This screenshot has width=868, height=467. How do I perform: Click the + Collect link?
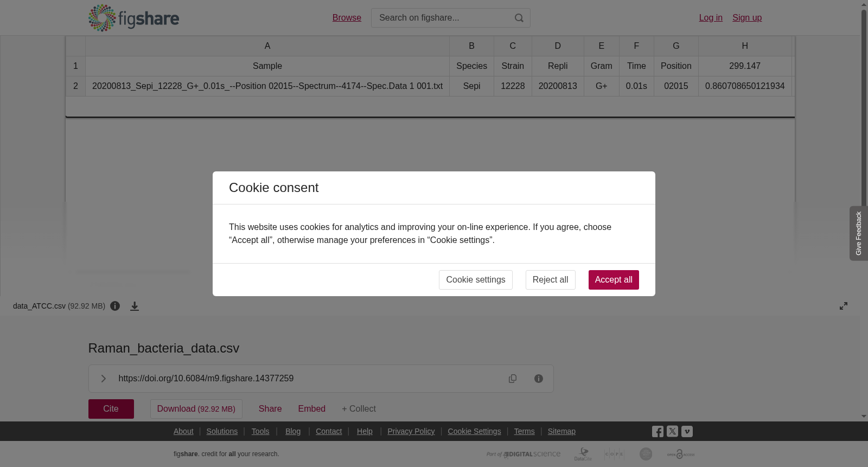[x=359, y=409]
